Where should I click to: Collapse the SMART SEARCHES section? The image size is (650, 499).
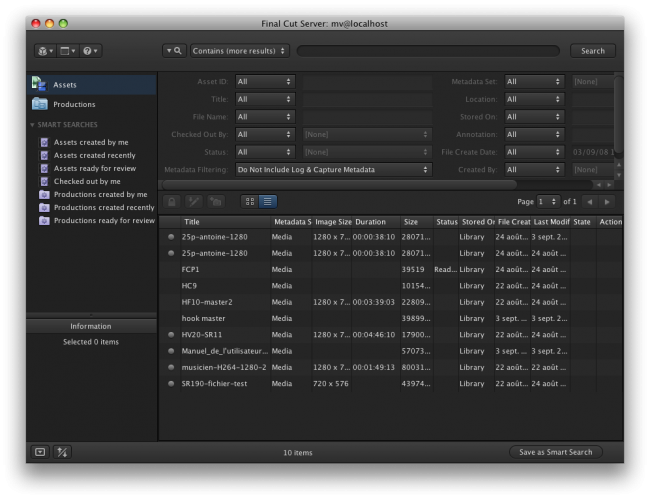pyautogui.click(x=32, y=125)
